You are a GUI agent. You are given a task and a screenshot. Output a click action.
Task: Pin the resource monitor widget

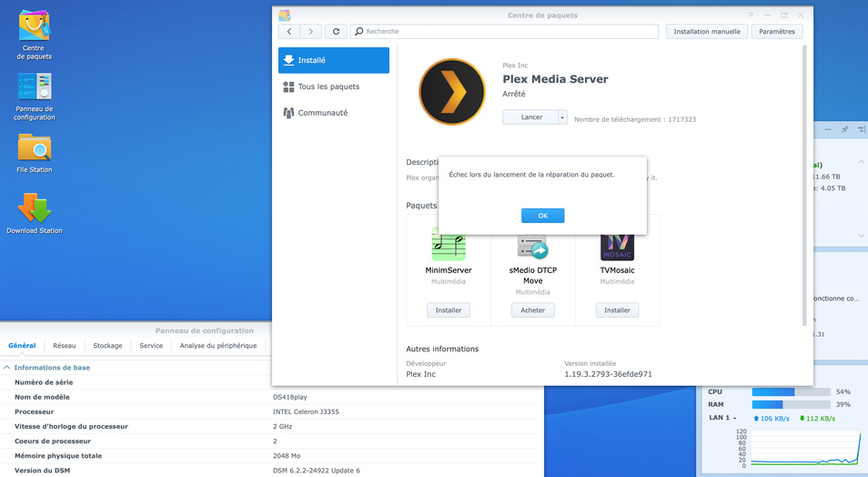[x=844, y=129]
